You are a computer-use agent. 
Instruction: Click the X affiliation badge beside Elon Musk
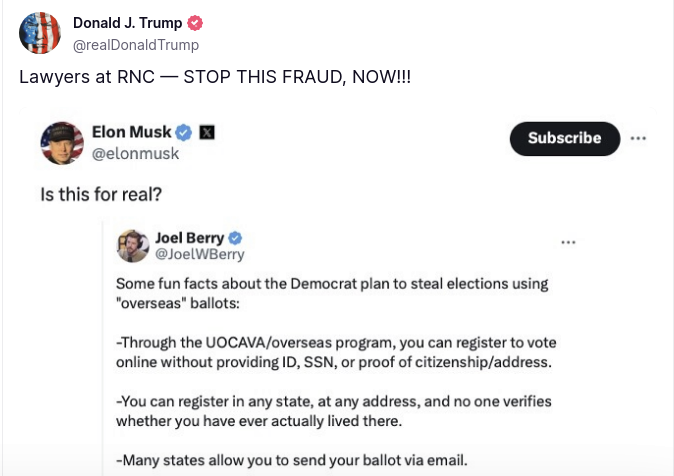(x=207, y=132)
